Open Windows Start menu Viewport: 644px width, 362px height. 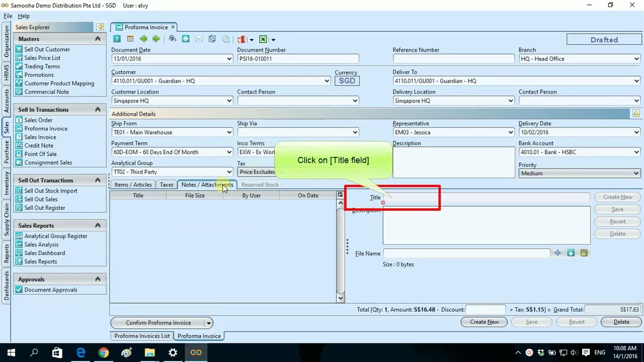click(x=11, y=352)
